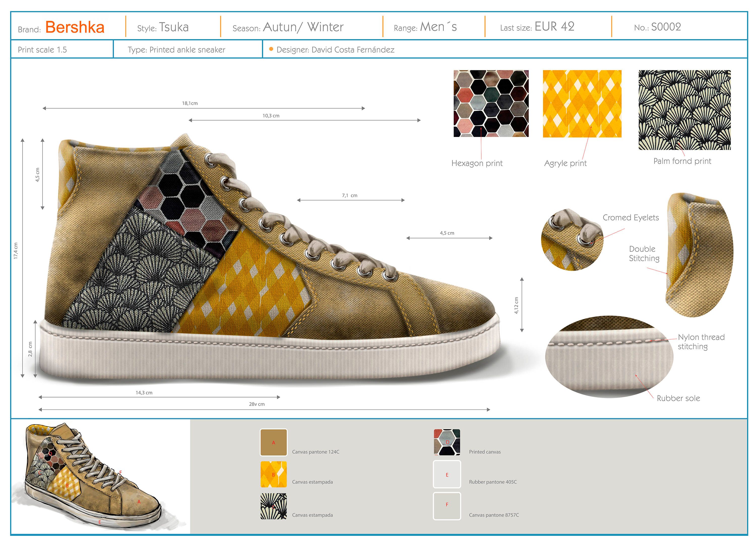Click the 14,3 cm dimension label
The image size is (756, 545).
144,392
